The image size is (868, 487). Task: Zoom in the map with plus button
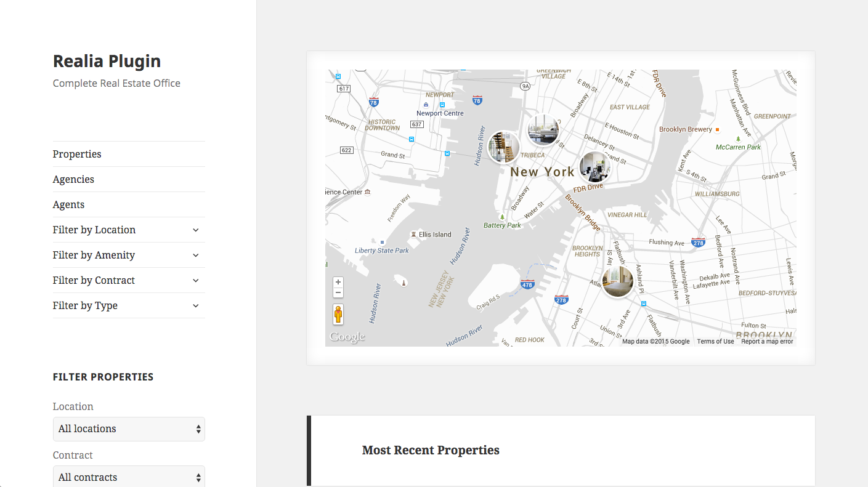click(x=338, y=282)
